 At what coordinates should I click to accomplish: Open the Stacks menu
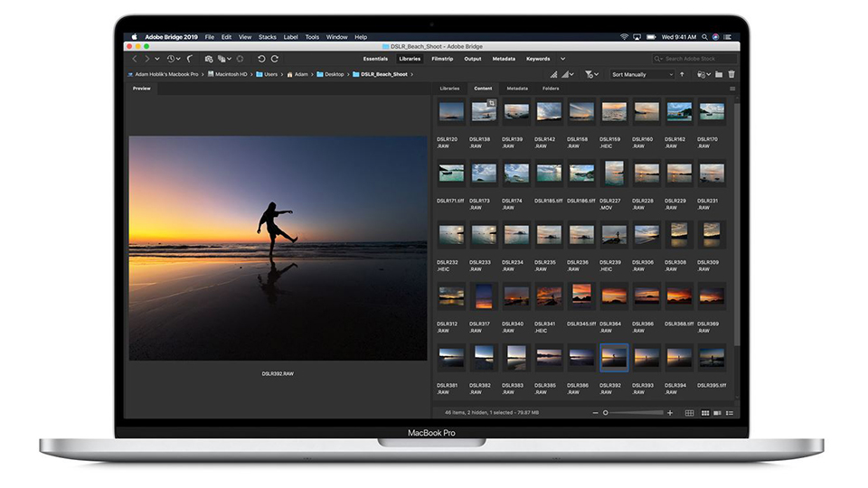click(x=268, y=37)
